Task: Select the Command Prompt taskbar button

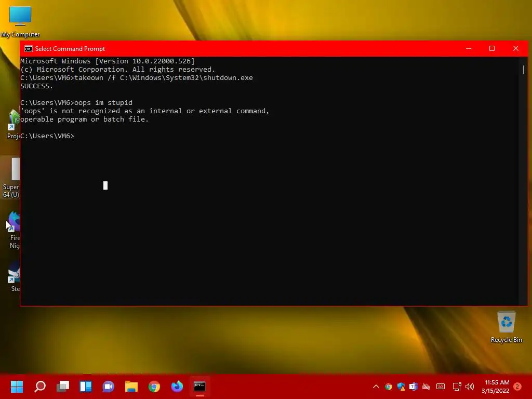Action: pos(199,387)
